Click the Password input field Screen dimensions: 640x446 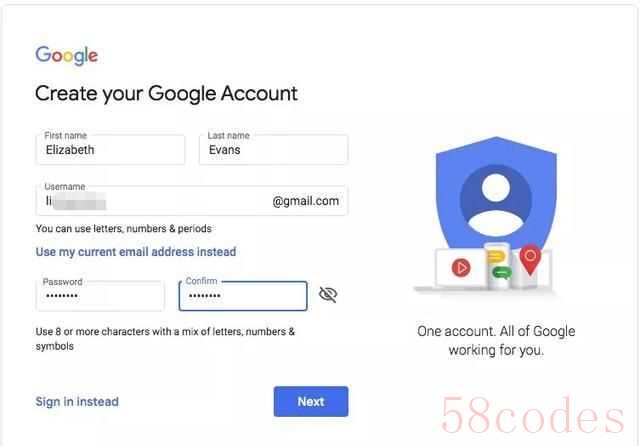pos(100,296)
